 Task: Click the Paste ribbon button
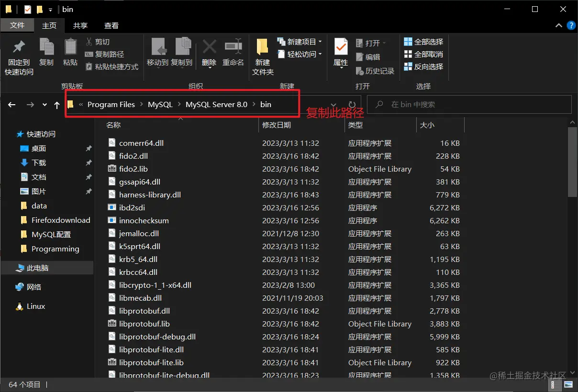coord(70,52)
